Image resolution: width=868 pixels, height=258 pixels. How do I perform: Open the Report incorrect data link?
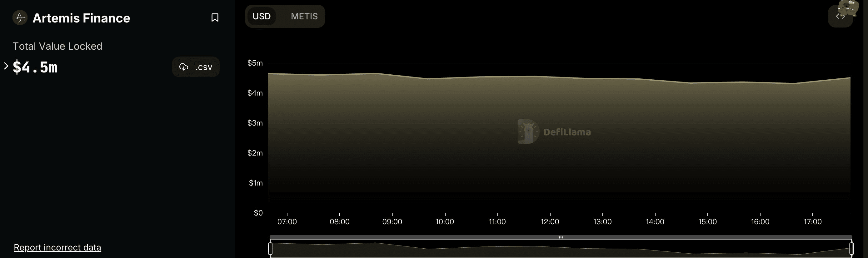(57, 247)
